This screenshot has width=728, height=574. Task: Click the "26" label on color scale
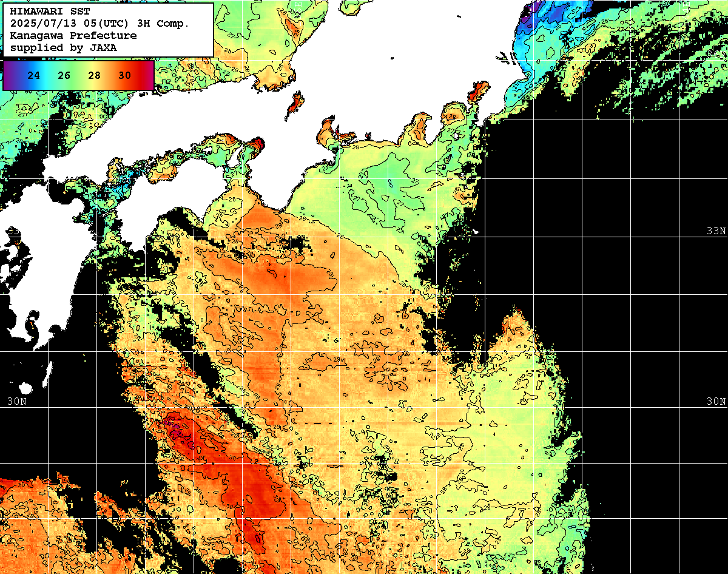[64, 75]
